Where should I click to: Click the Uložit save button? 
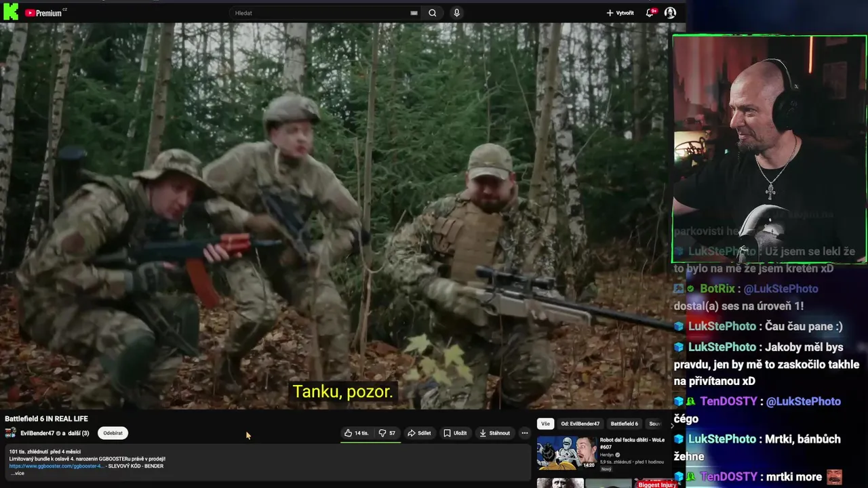tap(455, 433)
